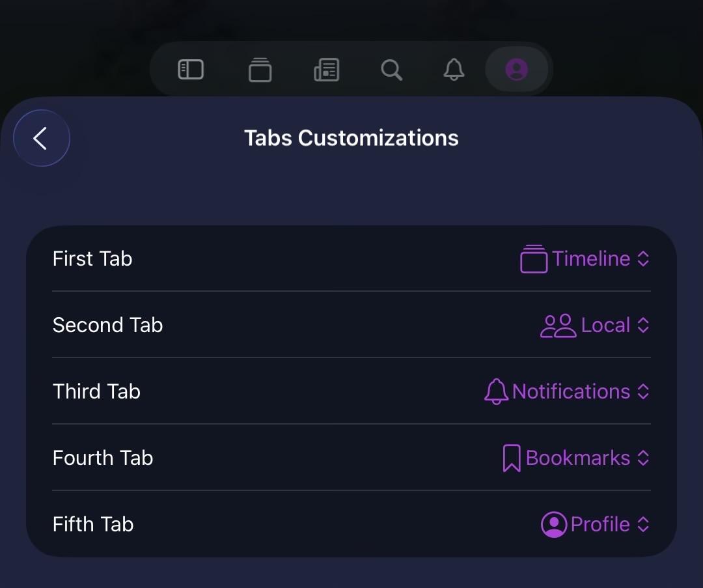Viewport: 703px width, 588px height.
Task: Click the Profile person icon in Fifth Tab row
Action: click(x=554, y=524)
